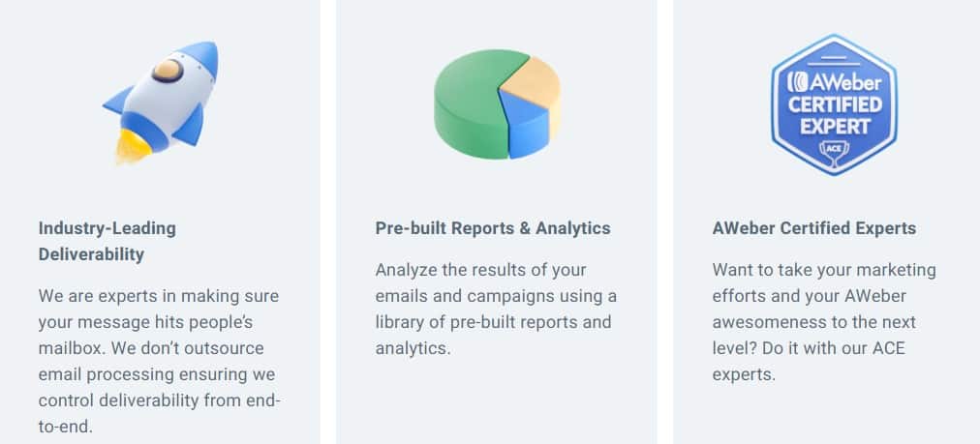
Task: Click the rocket's round porthole window
Action: tap(168, 71)
